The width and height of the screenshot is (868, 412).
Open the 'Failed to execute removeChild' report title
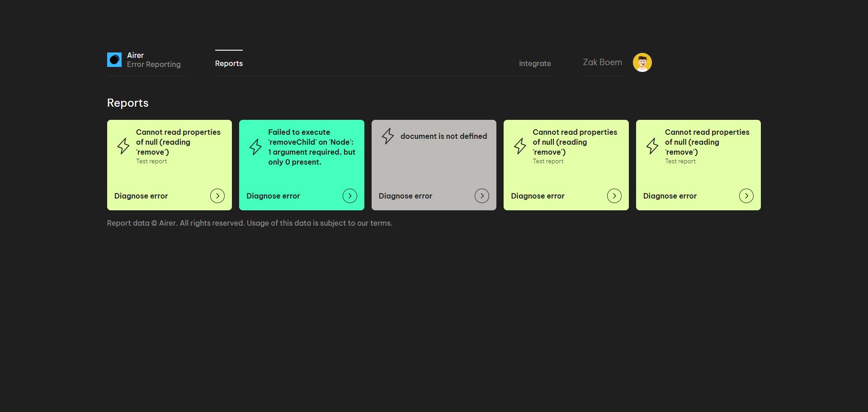[312, 147]
